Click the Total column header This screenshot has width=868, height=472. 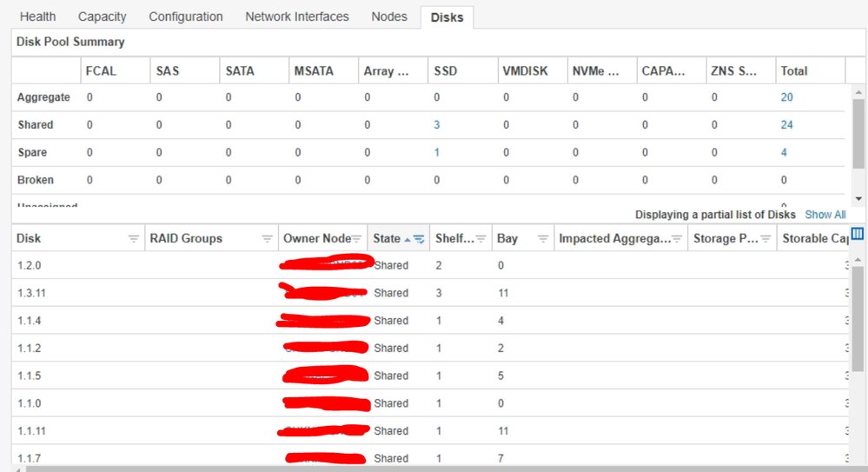coord(794,71)
